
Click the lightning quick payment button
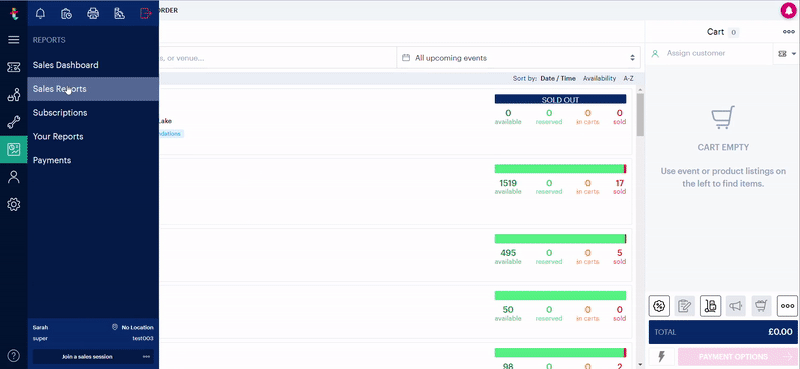661,356
